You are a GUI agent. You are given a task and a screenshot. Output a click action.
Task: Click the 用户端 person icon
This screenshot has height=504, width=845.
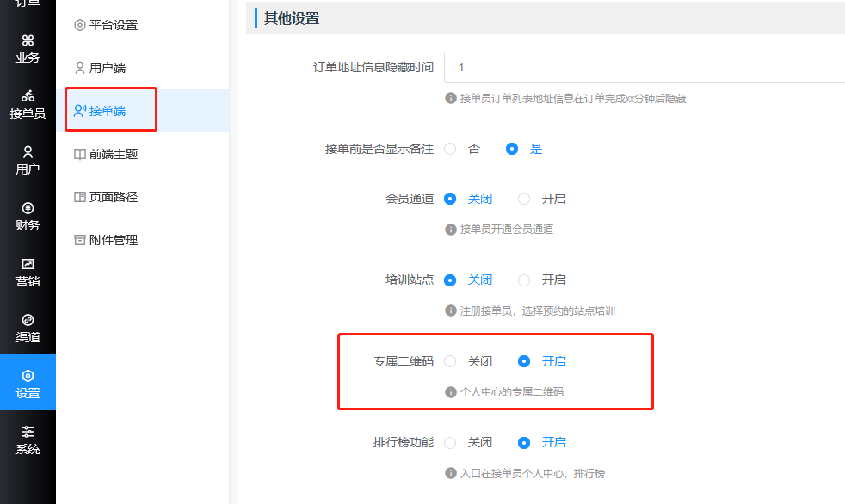[80, 68]
